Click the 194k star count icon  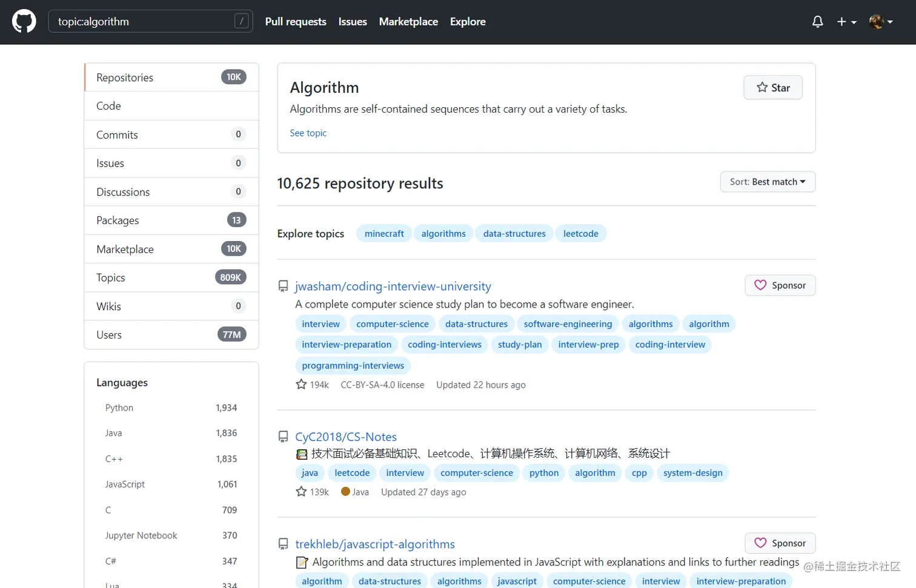(301, 384)
